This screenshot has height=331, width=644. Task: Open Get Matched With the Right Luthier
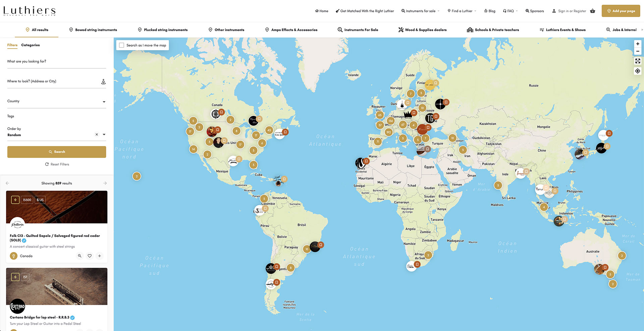point(365,11)
